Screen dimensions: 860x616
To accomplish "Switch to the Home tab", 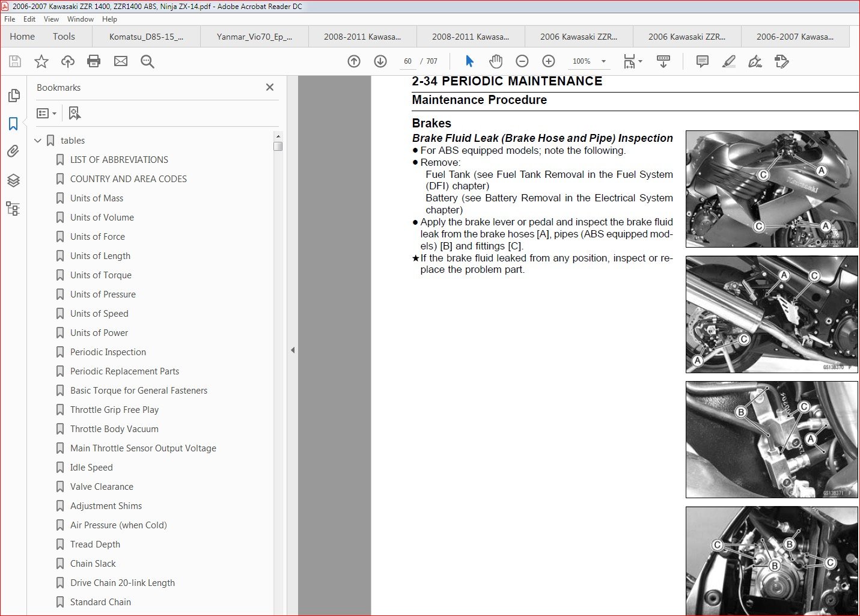I will (22, 37).
